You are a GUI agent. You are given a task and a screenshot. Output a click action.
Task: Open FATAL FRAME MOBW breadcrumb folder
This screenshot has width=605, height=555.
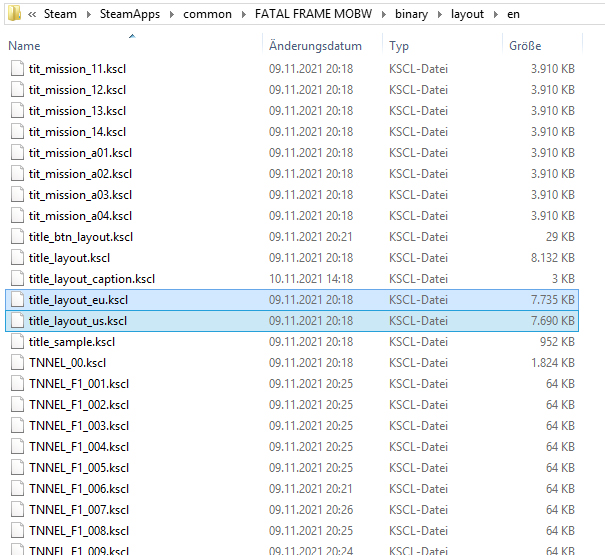tap(313, 14)
